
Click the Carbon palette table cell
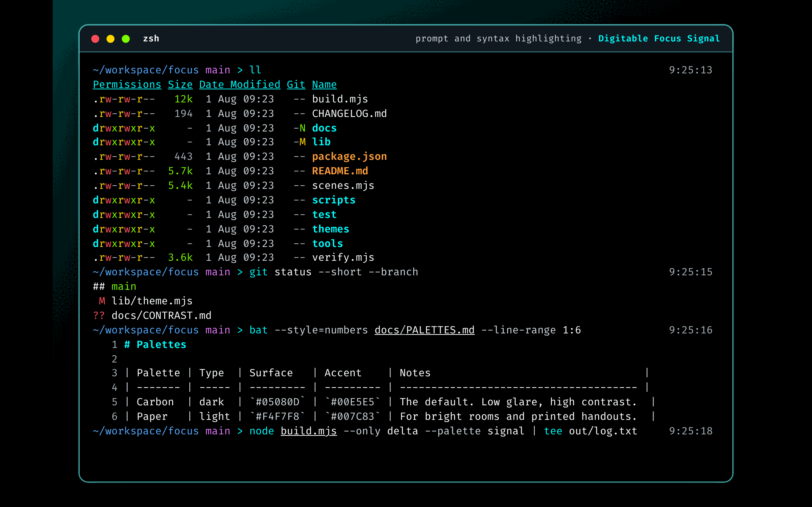click(155, 402)
